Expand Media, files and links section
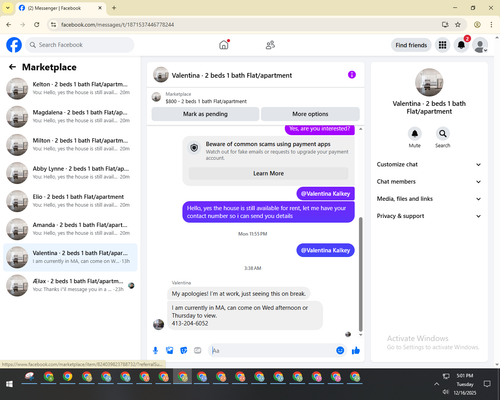 click(429, 199)
